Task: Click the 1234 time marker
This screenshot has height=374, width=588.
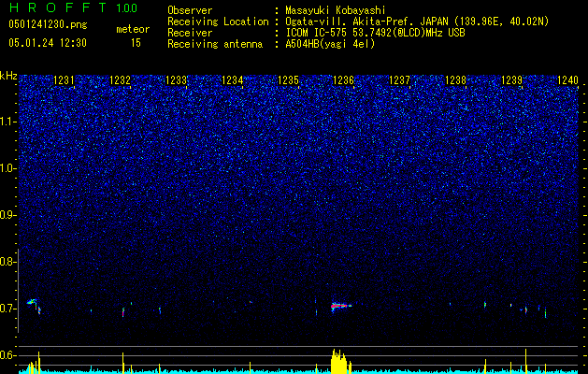Action: (232, 80)
